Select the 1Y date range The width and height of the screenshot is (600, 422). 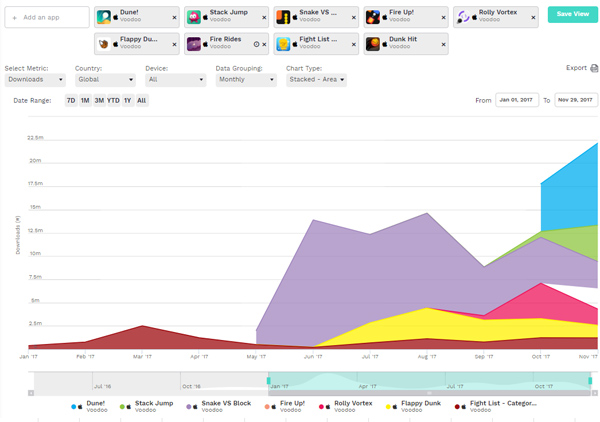click(x=128, y=101)
